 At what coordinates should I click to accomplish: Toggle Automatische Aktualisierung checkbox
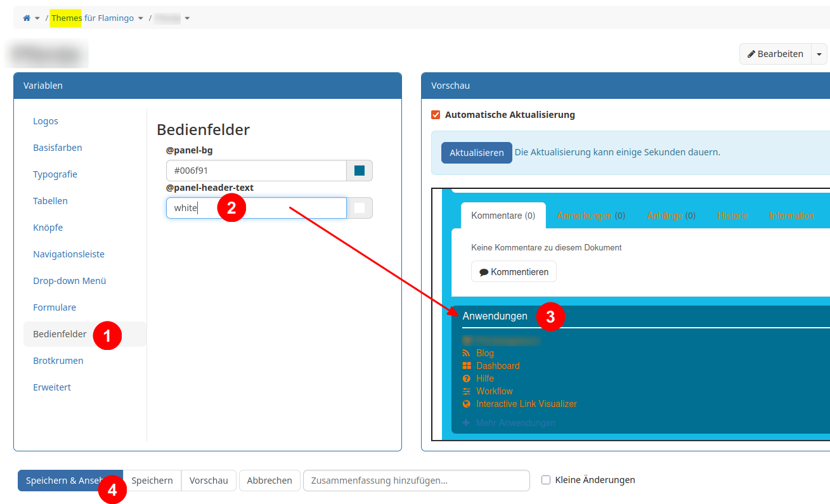point(436,115)
